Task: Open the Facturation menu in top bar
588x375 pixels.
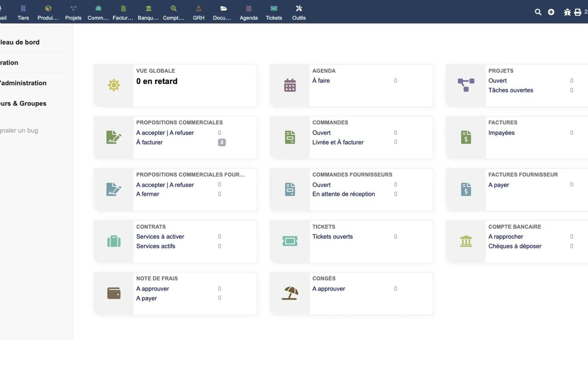Action: point(123,13)
